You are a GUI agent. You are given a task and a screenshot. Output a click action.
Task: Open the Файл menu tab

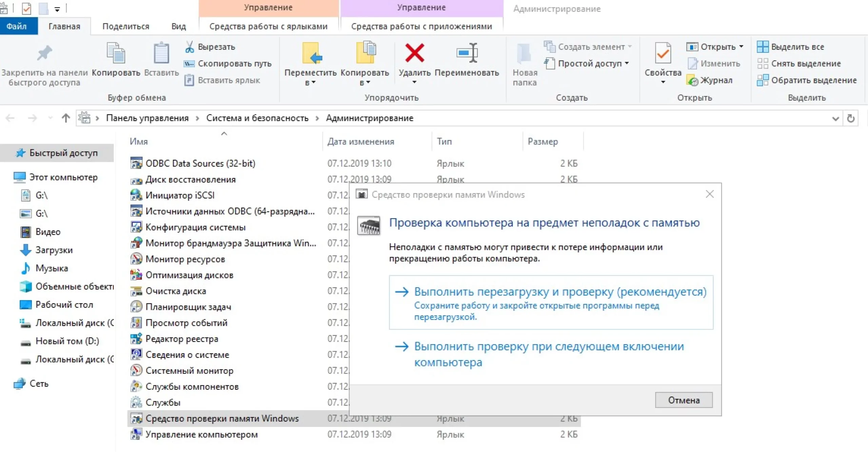coord(16,26)
